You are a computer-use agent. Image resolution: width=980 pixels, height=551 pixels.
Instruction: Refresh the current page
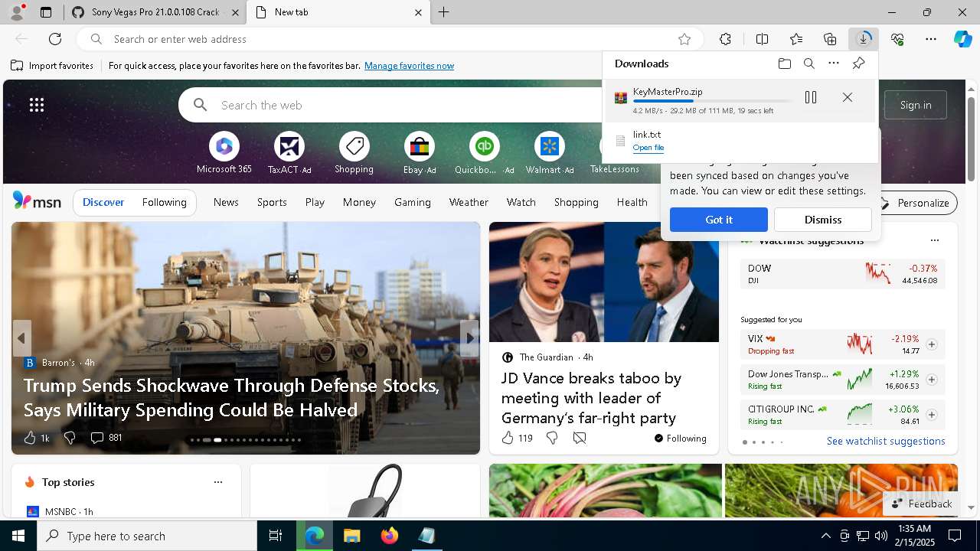(x=55, y=39)
